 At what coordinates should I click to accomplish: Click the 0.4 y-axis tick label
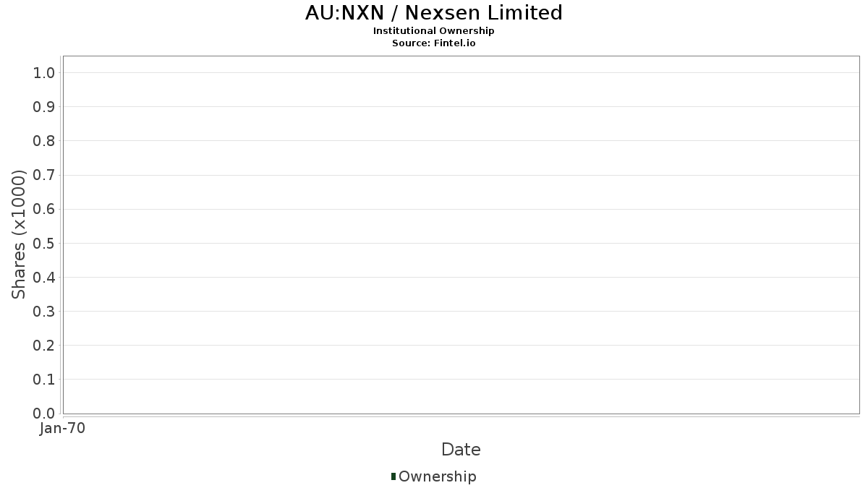[44, 278]
